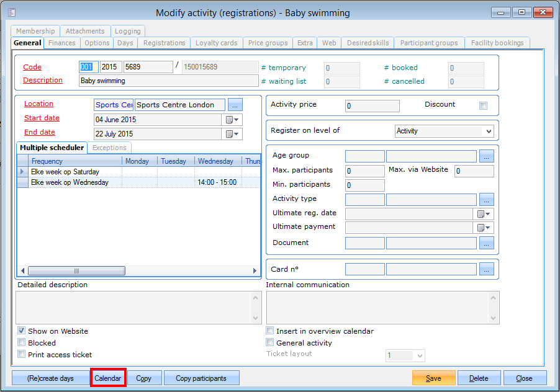Open the Activity type lookup button

[x=487, y=200]
